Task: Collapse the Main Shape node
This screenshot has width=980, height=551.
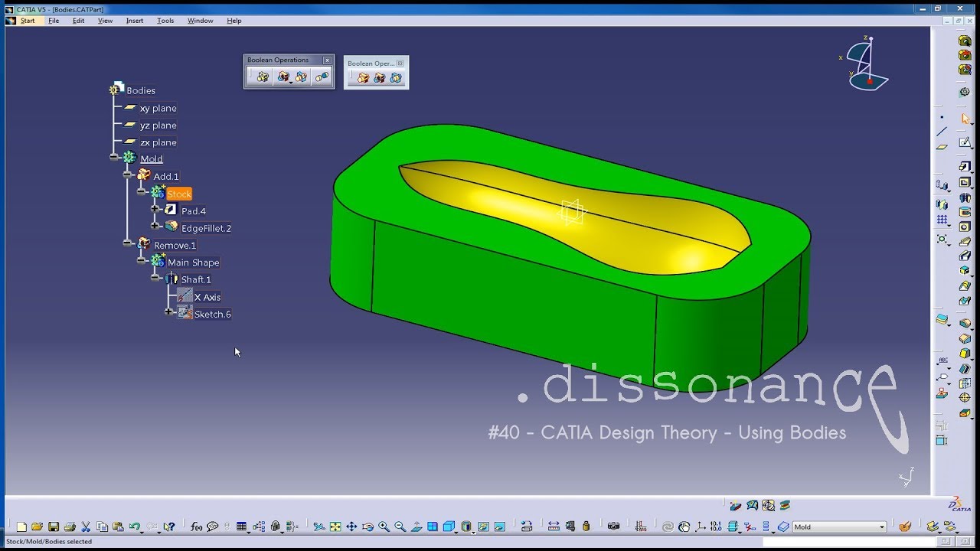Action: [x=142, y=260]
